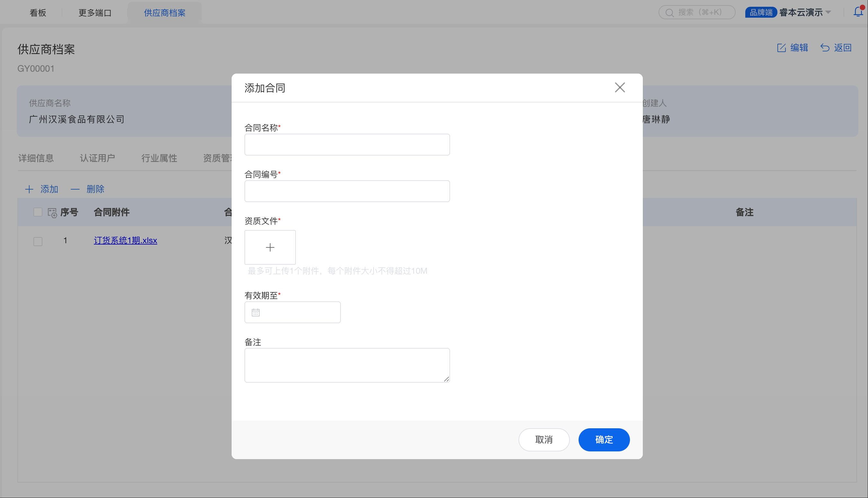The image size is (868, 498).
Task: Open the 订货系统1期.xlsx attachment link
Action: [126, 240]
